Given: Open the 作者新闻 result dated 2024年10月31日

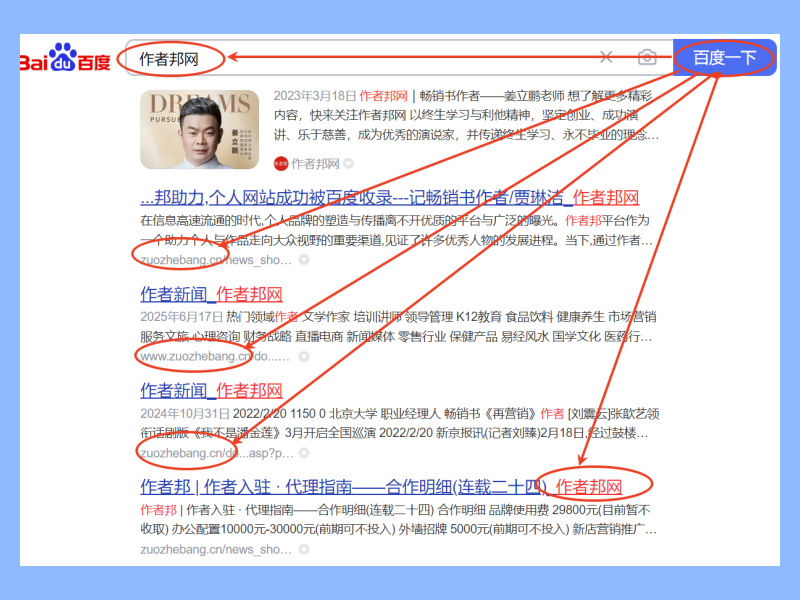Looking at the screenshot, I should tap(211, 390).
